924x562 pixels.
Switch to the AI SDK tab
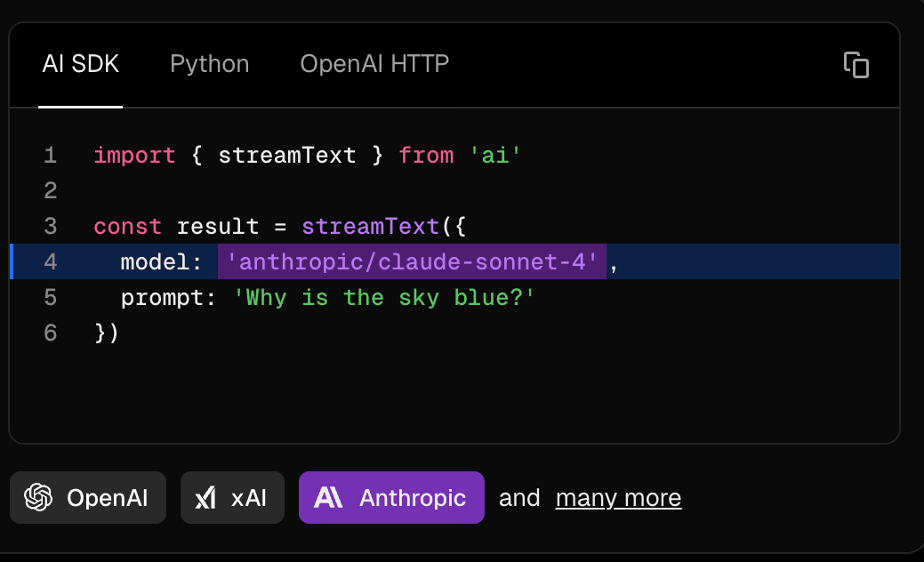[81, 64]
